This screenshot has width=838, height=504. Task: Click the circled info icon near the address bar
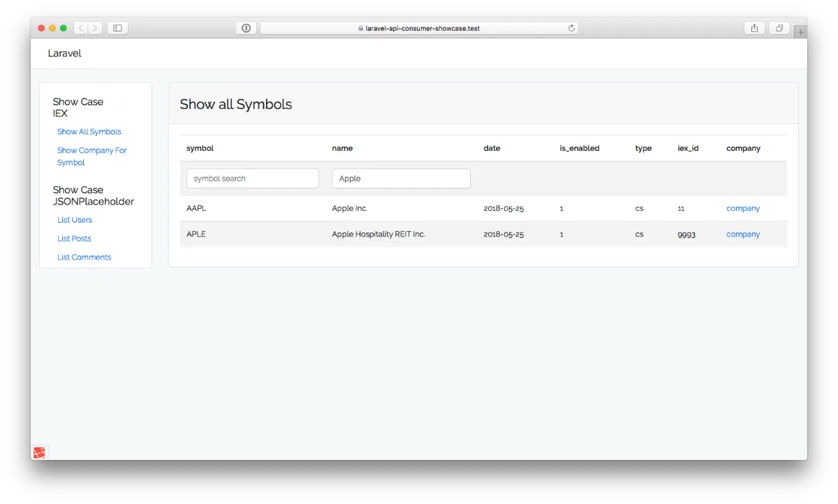tap(245, 28)
